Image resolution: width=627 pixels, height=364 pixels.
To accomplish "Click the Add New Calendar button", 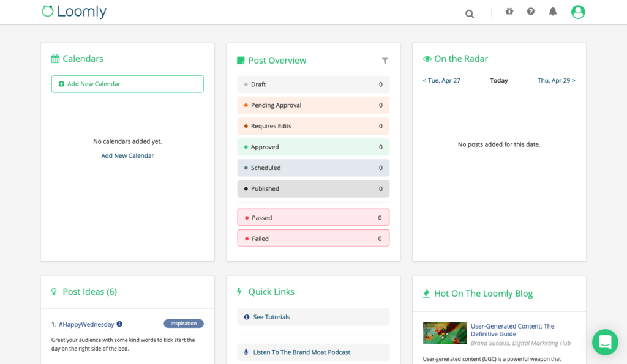I will click(127, 84).
